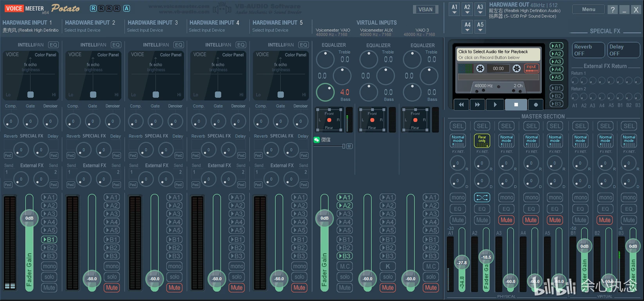Viewport: 644px width, 301px height.
Task: Start recording with the cassette record button
Action: (536, 105)
